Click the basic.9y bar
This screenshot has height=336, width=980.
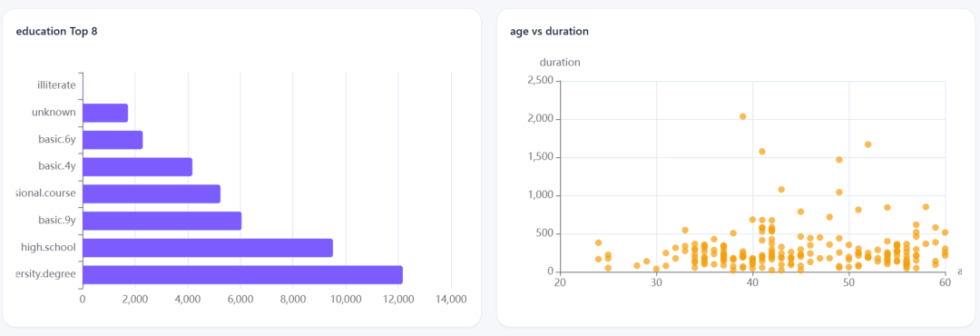click(162, 221)
